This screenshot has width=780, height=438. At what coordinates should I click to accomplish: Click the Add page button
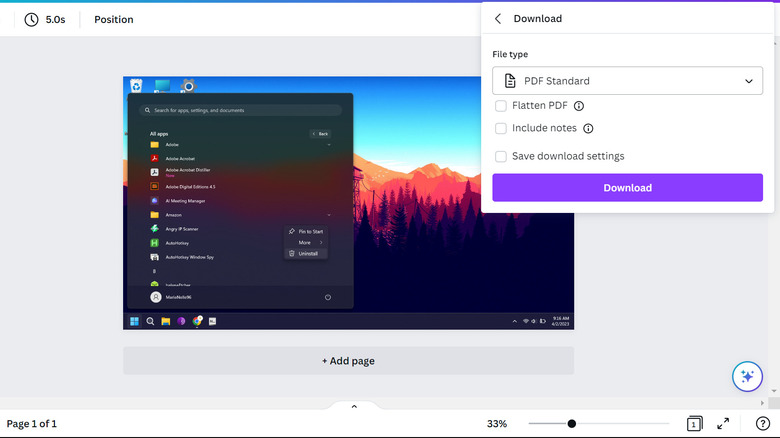[x=348, y=361]
